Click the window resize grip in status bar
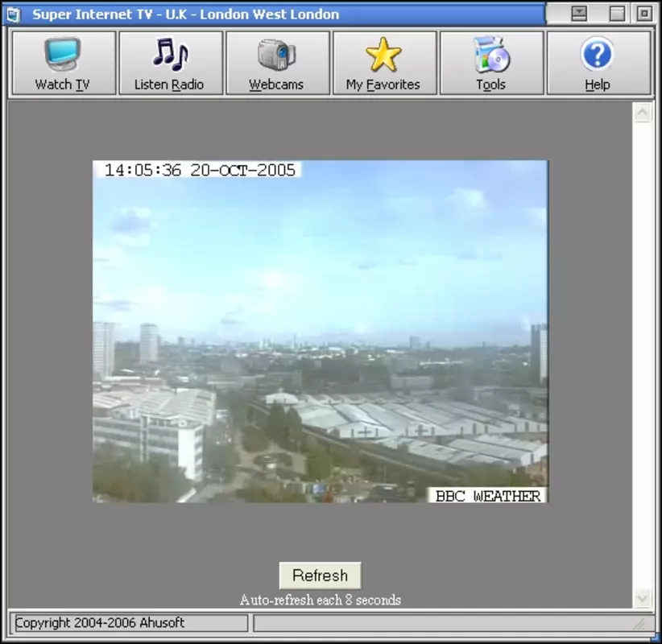Viewport: 662px width, 644px height. pyautogui.click(x=641, y=625)
